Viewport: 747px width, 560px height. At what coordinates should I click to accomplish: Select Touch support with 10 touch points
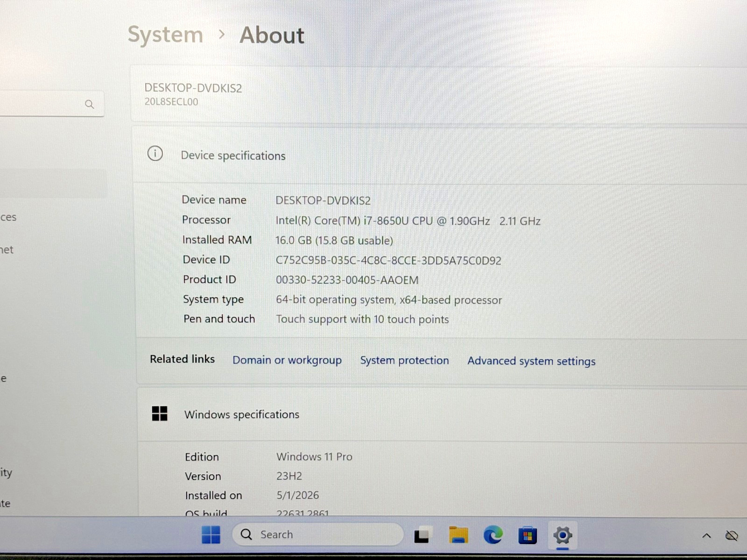[x=362, y=319]
